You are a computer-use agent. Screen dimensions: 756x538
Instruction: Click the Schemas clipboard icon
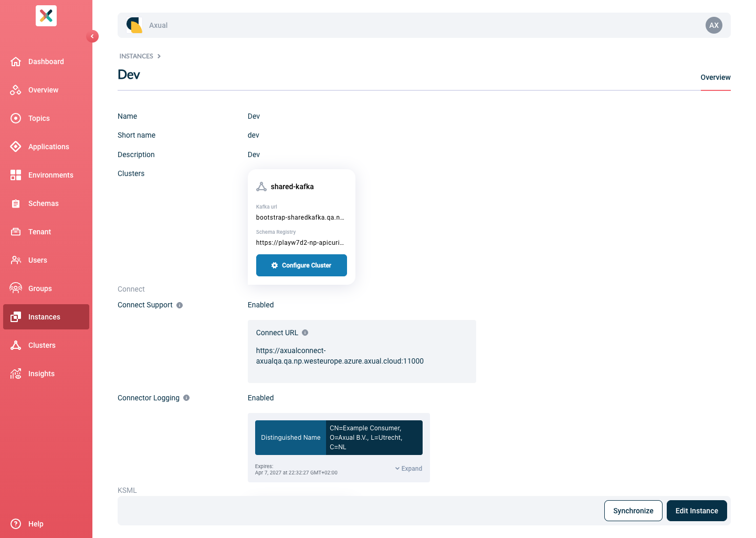[16, 203]
